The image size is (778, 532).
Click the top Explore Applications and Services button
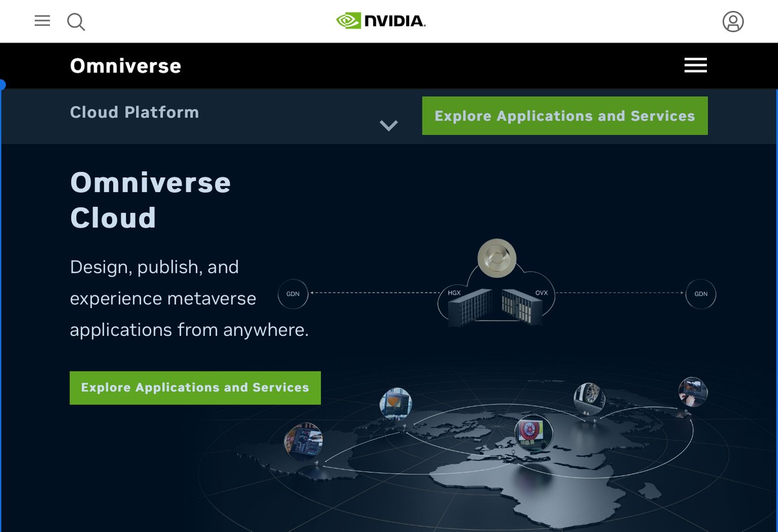(565, 115)
